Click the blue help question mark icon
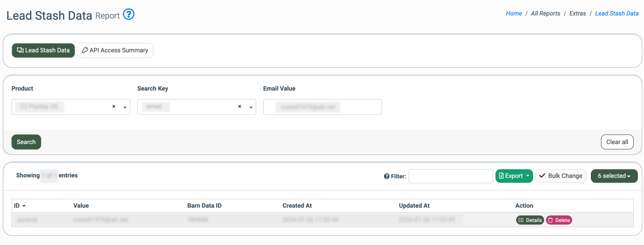The width and height of the screenshot is (644, 245). (129, 15)
